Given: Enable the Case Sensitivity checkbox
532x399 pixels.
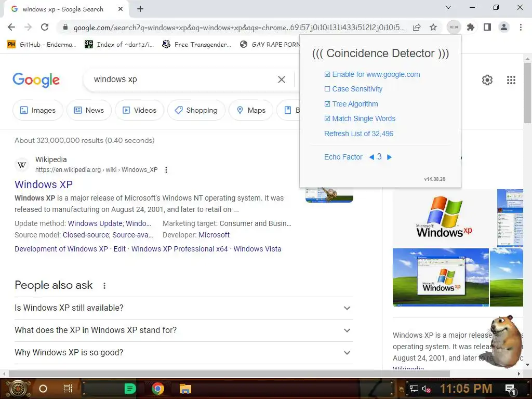Looking at the screenshot, I should click(x=327, y=89).
